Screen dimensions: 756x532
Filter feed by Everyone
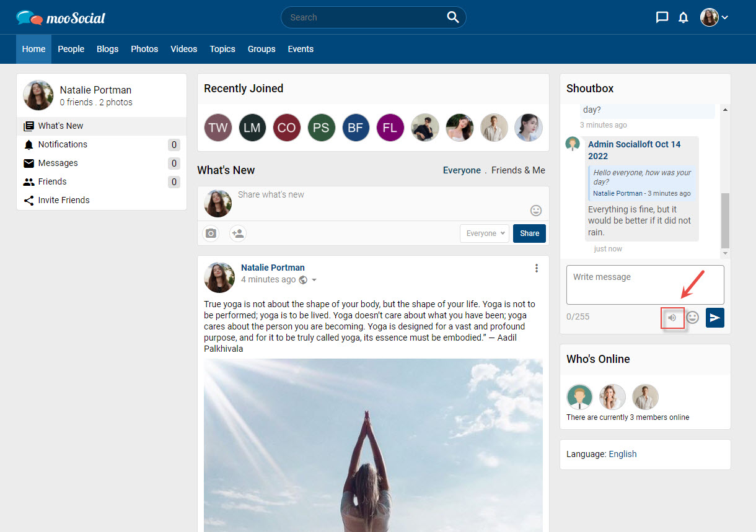pos(462,170)
